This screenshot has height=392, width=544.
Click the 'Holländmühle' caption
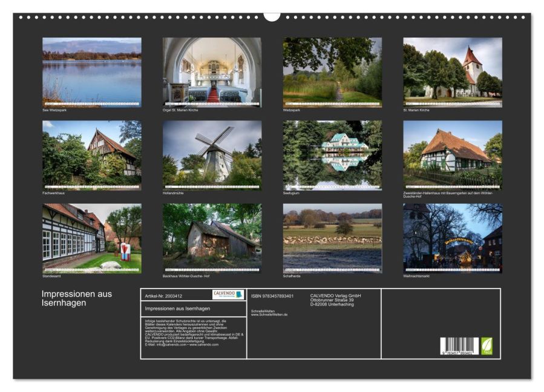tap(173, 193)
